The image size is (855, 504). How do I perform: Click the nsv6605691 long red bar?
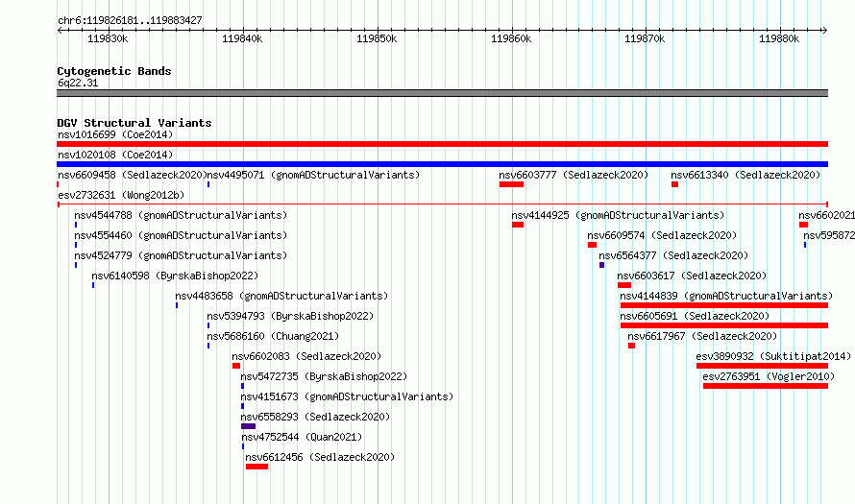(x=724, y=325)
